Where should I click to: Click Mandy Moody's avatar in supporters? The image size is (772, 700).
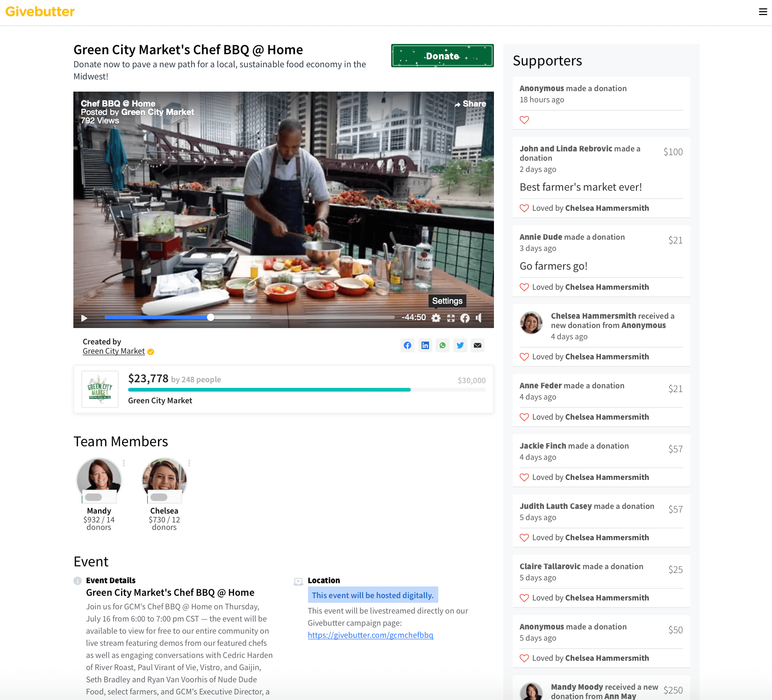[531, 691]
